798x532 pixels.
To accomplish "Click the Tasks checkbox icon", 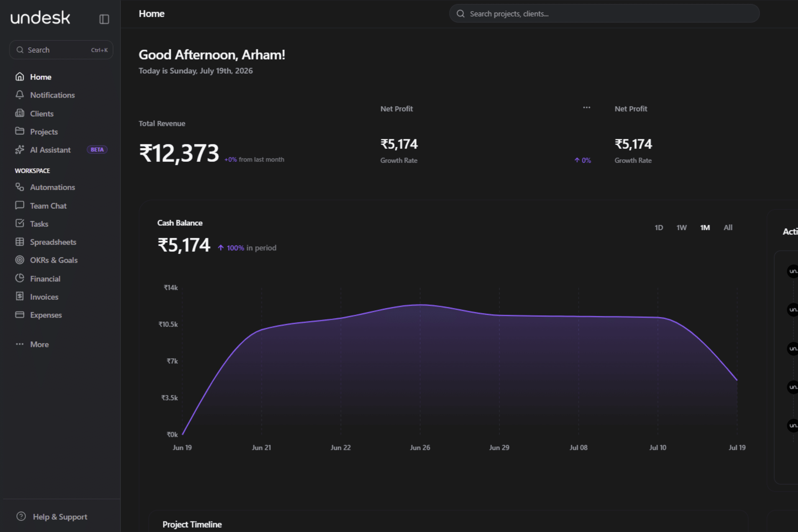I will click(x=20, y=223).
